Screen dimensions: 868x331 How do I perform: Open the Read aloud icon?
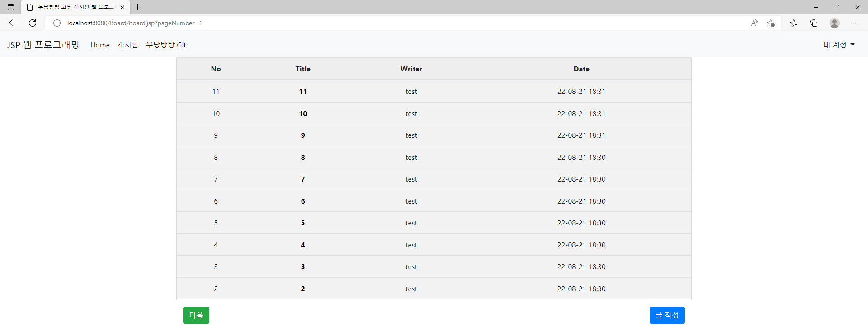pyautogui.click(x=755, y=23)
